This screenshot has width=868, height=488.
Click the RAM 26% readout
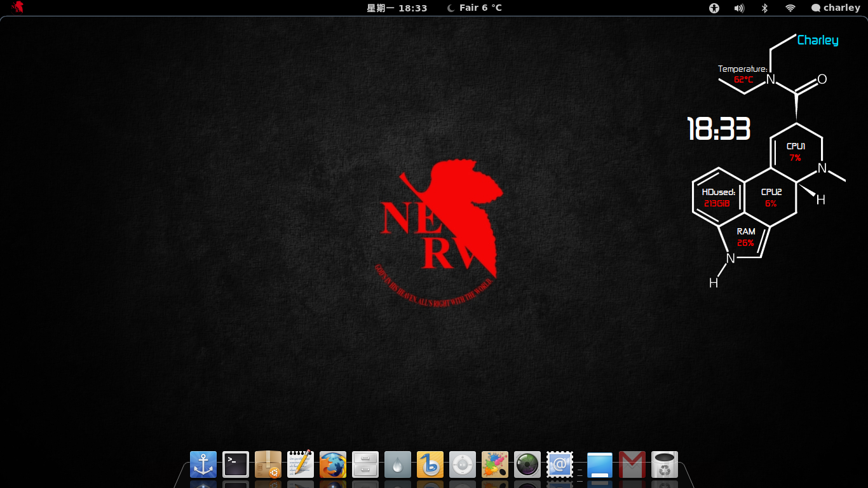click(746, 237)
